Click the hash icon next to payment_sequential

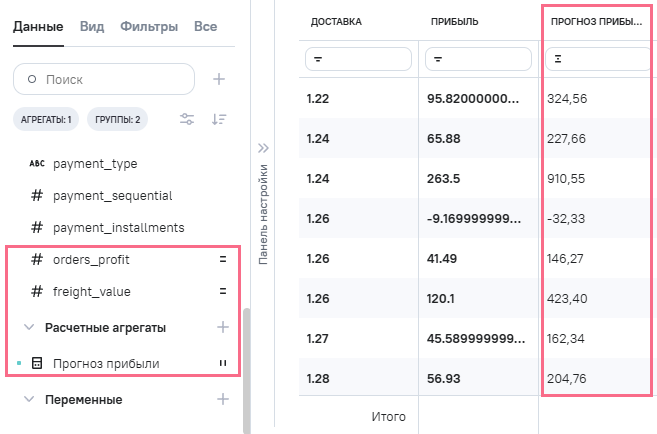click(x=37, y=196)
